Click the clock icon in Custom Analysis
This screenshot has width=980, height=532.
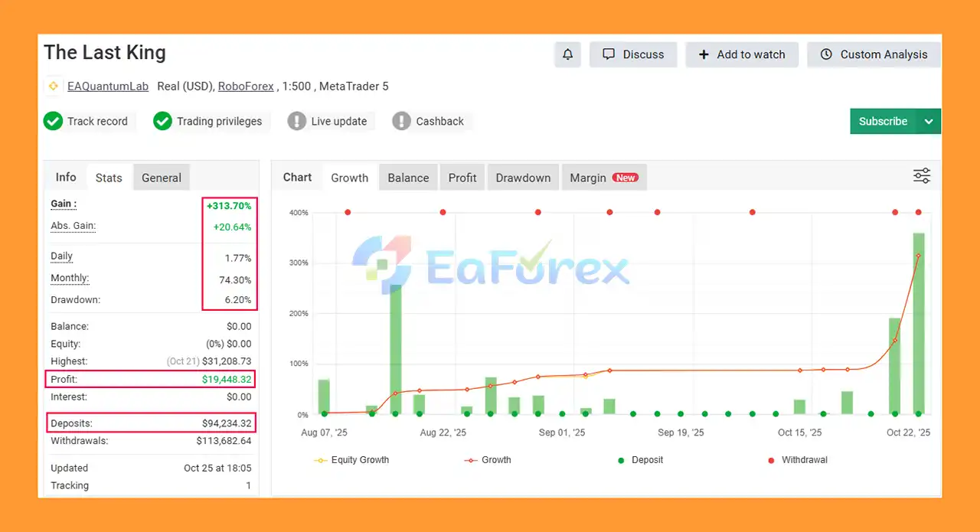click(x=826, y=54)
